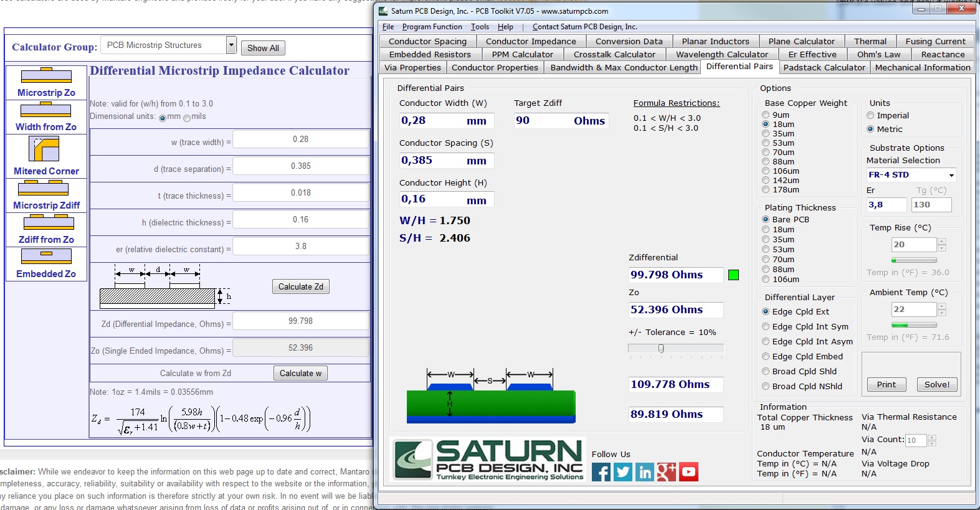Click the w (trace width) web field

301,139
